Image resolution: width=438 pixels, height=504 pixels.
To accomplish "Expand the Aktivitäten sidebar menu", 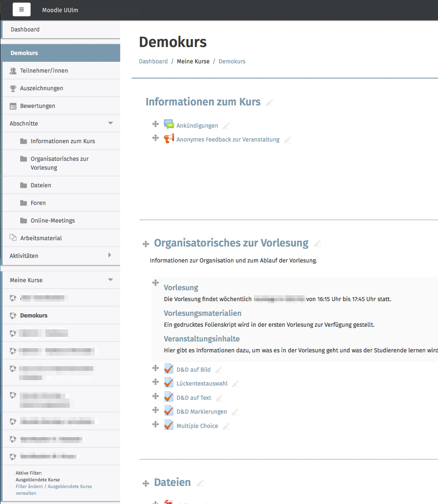I will (110, 255).
